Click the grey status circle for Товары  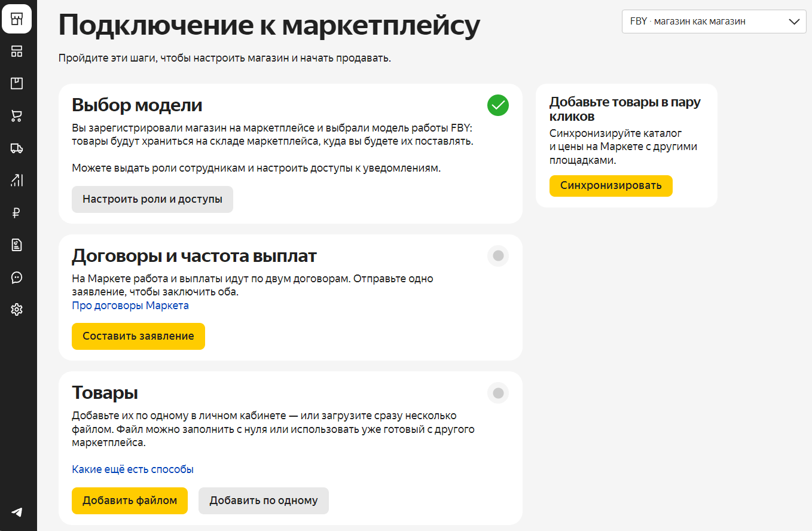pos(498,393)
